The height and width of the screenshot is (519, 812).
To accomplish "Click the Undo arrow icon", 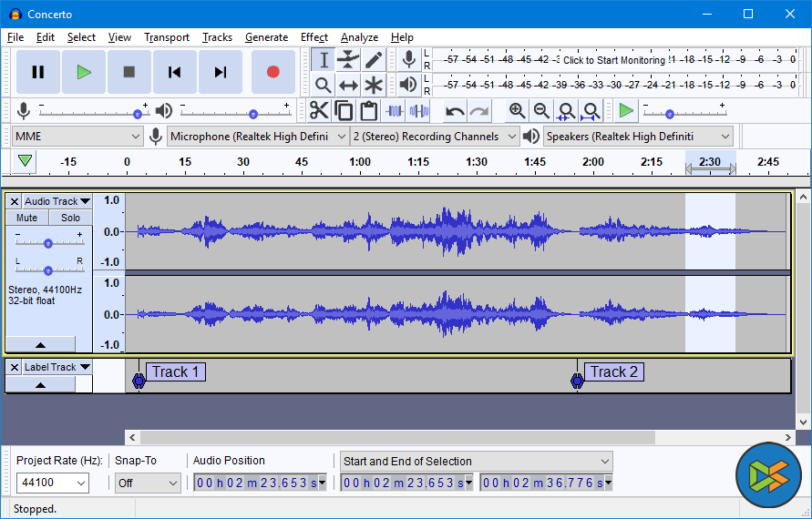I will [455, 111].
